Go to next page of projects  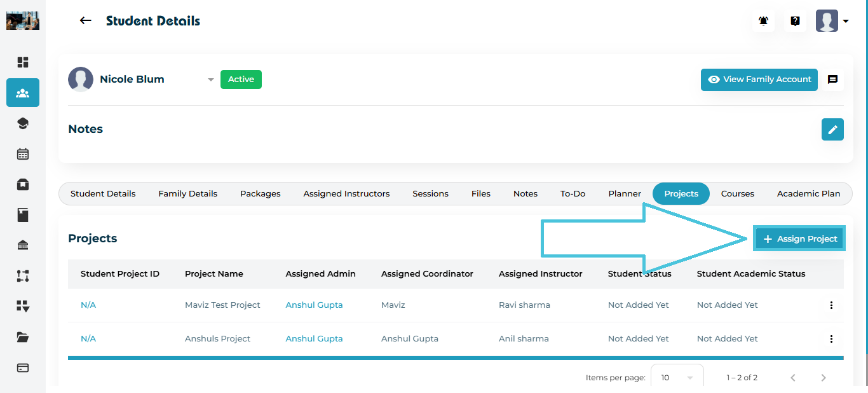coord(824,378)
